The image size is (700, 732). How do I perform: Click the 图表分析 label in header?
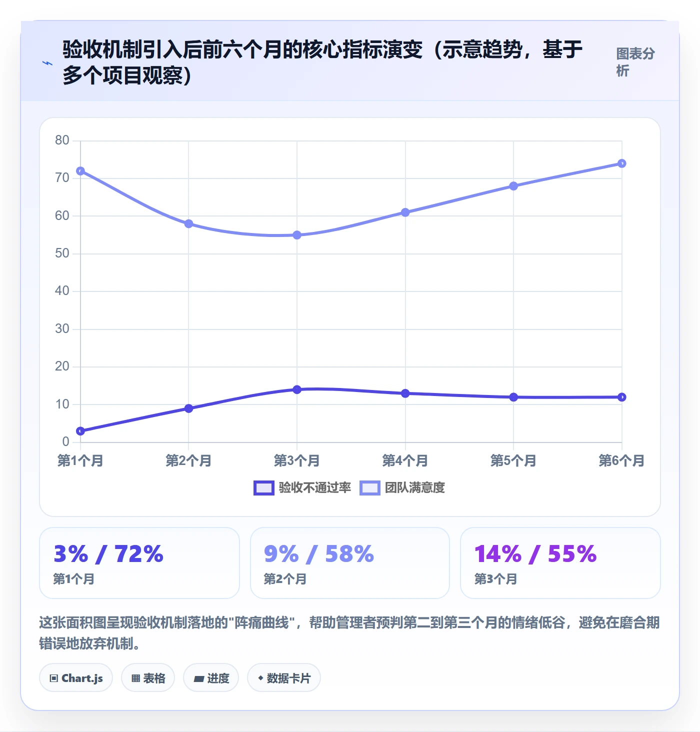635,62
